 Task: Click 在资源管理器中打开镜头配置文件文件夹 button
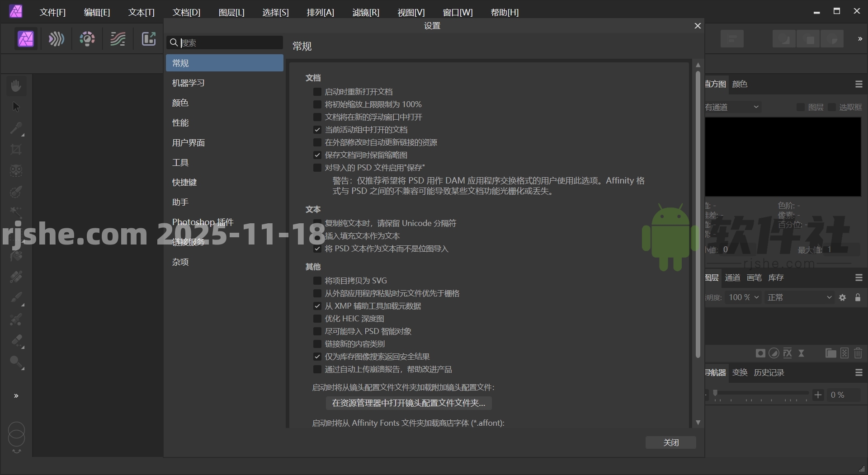(x=408, y=403)
